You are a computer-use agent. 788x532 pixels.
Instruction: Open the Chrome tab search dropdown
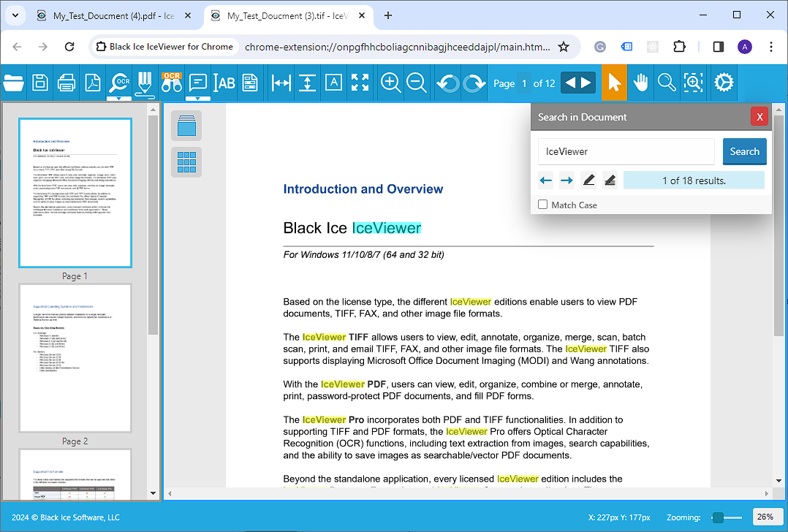[15, 15]
